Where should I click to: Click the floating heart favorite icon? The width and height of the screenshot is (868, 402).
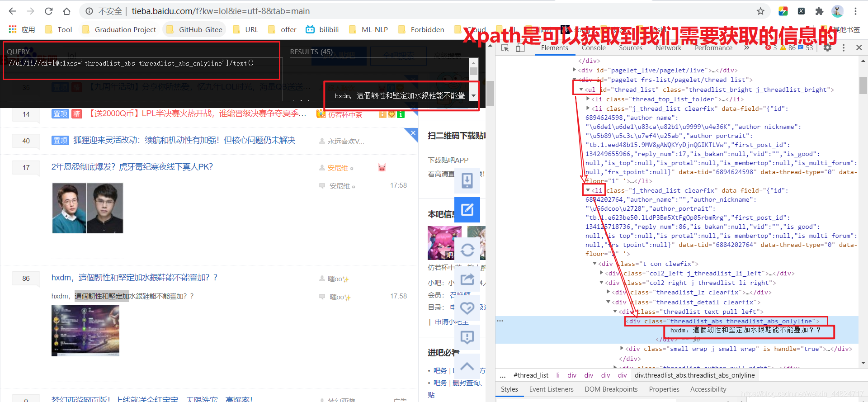467,308
